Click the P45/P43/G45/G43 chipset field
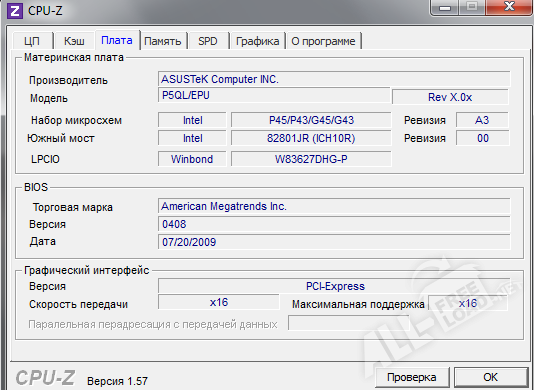The width and height of the screenshot is (534, 390). (311, 120)
